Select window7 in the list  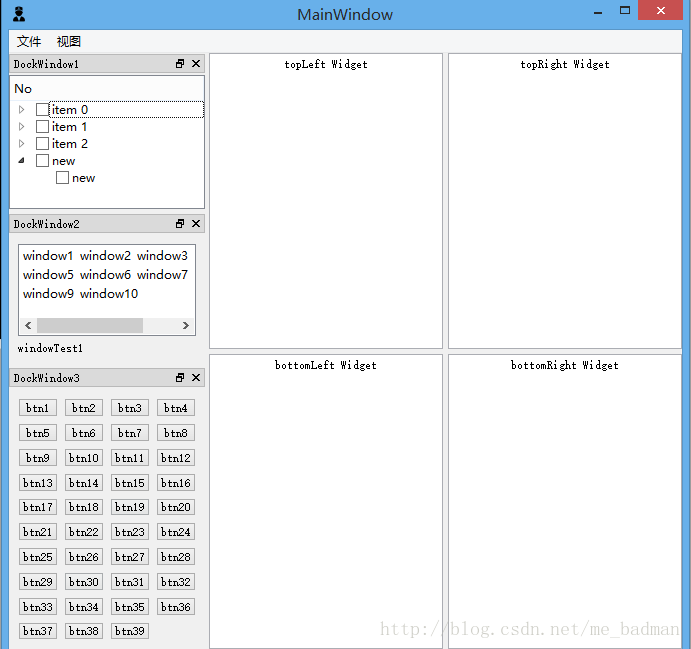click(x=162, y=274)
